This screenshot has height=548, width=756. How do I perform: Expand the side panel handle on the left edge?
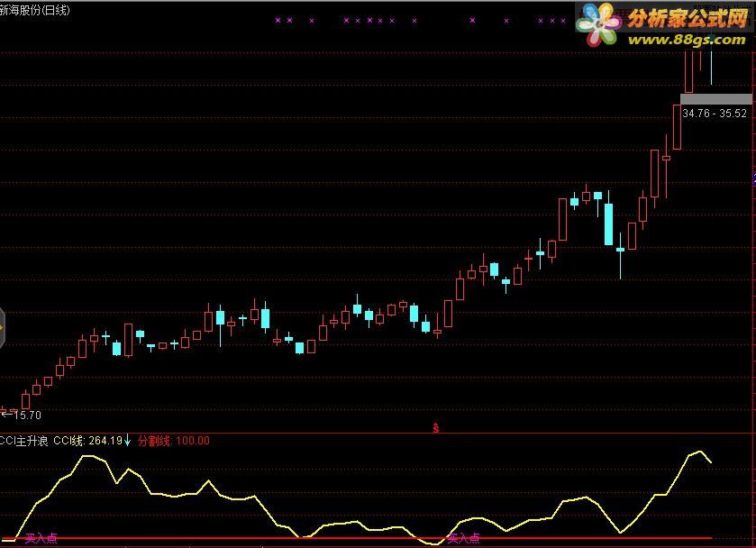pyautogui.click(x=3, y=328)
